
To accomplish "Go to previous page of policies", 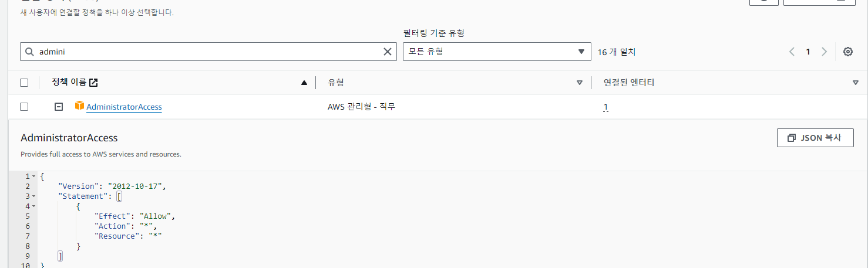I will point(792,52).
